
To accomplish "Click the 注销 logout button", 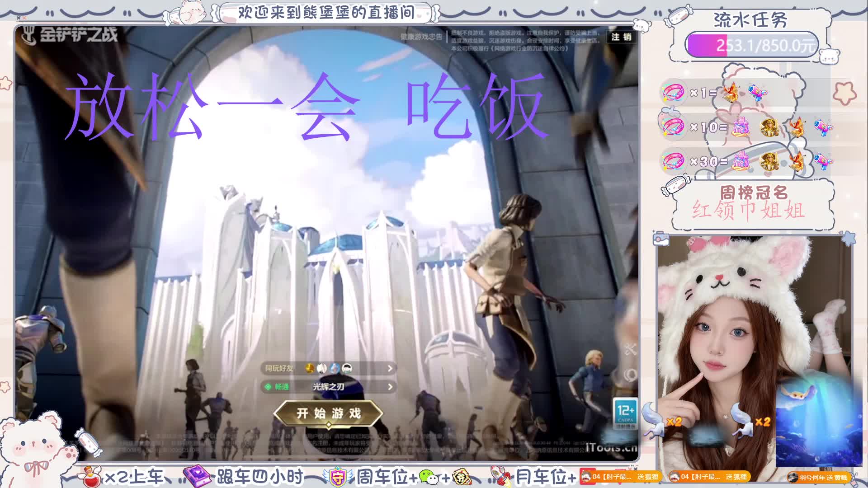I will point(621,37).
